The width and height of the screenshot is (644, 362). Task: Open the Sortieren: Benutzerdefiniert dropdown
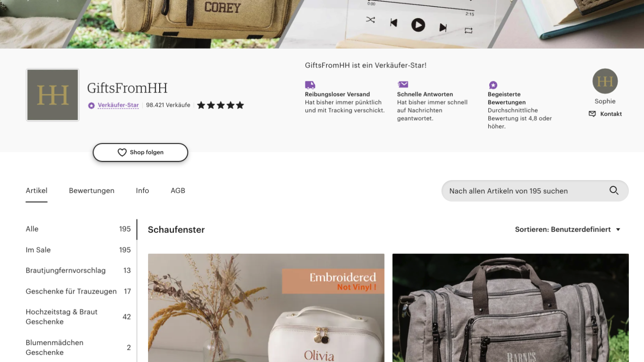(568, 229)
